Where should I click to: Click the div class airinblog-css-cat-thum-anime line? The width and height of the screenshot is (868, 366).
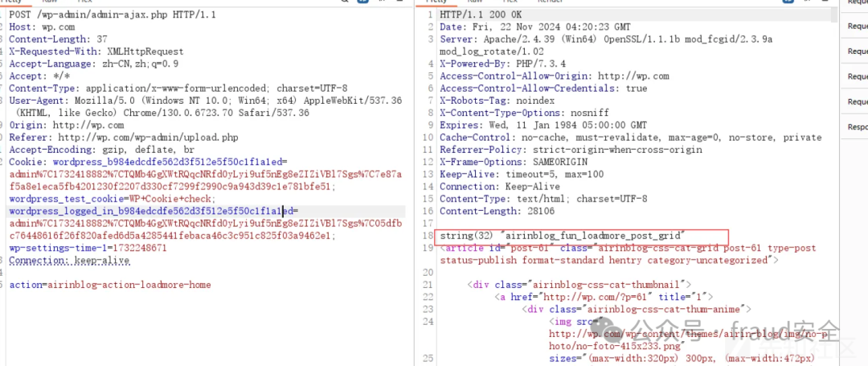636,309
